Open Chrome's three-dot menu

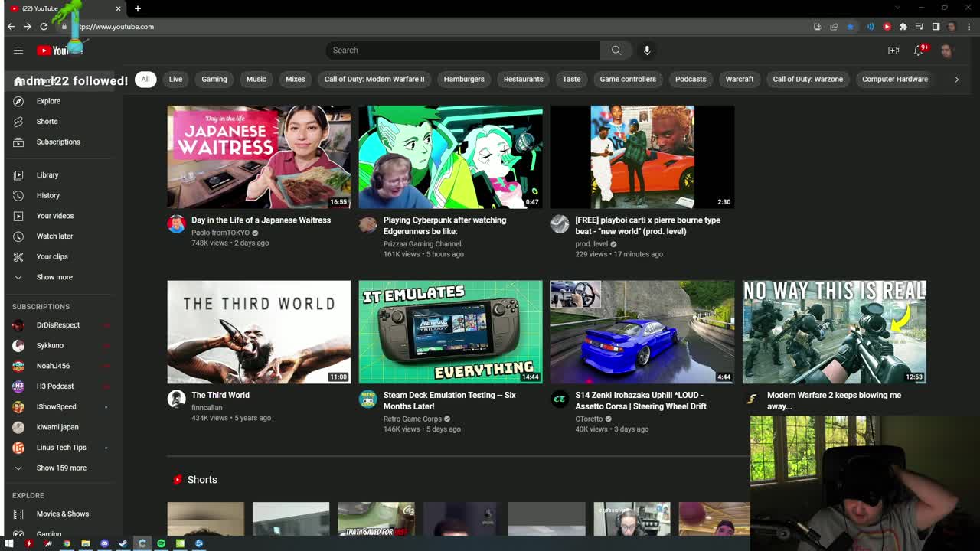click(969, 27)
